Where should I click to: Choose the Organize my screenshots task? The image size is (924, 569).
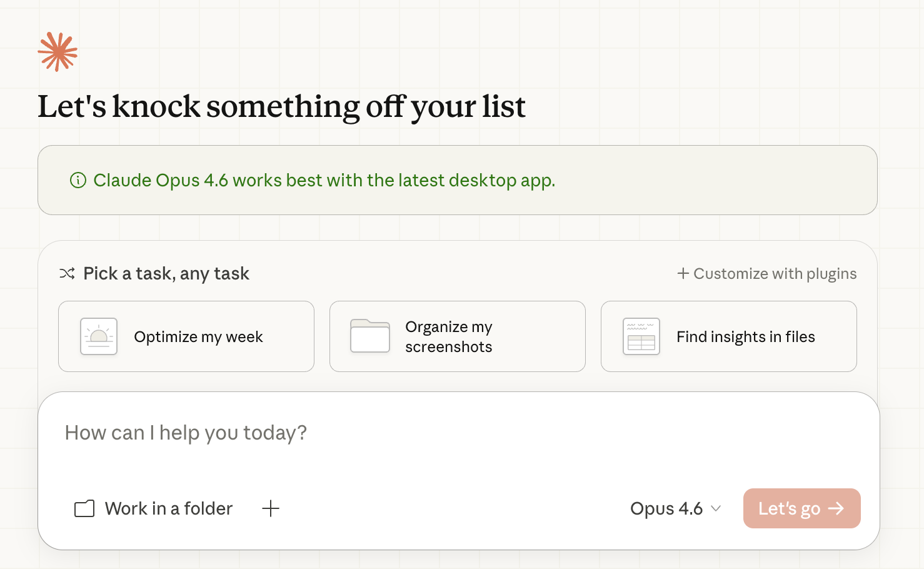(458, 336)
